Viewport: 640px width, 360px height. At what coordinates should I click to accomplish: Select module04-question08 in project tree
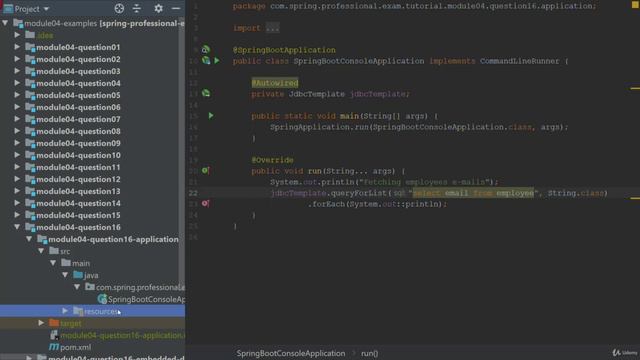click(x=78, y=131)
